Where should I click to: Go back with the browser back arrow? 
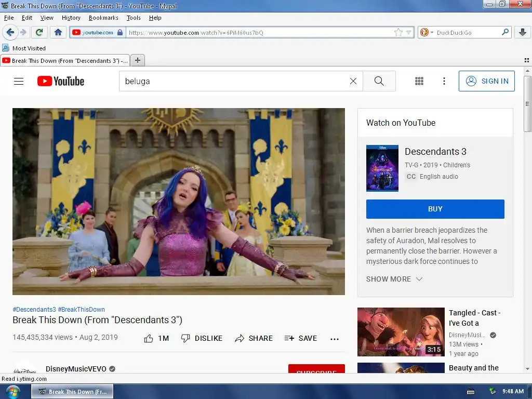pyautogui.click(x=10, y=32)
